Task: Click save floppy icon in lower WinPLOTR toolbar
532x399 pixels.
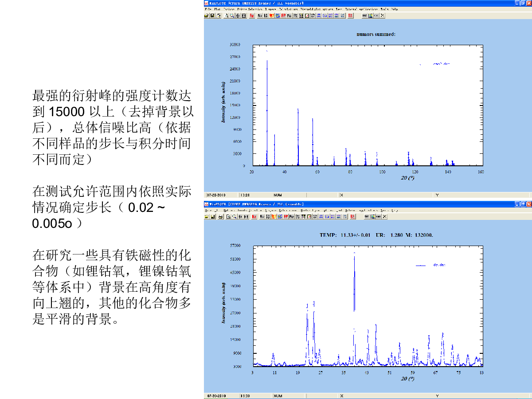Action: 213,216
